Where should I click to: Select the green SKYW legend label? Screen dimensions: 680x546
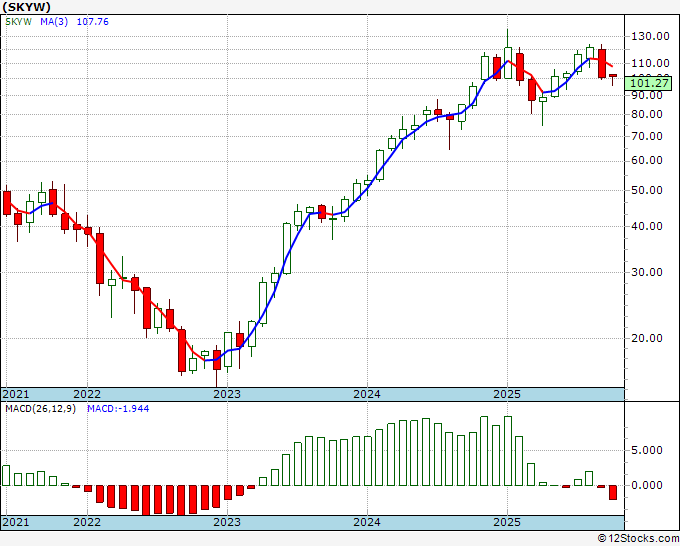coord(19,22)
